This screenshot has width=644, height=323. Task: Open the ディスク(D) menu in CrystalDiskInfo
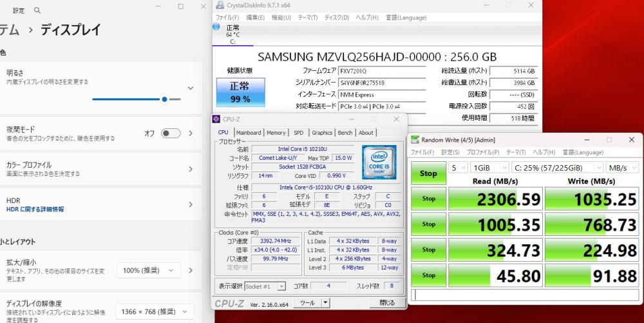[x=337, y=17]
